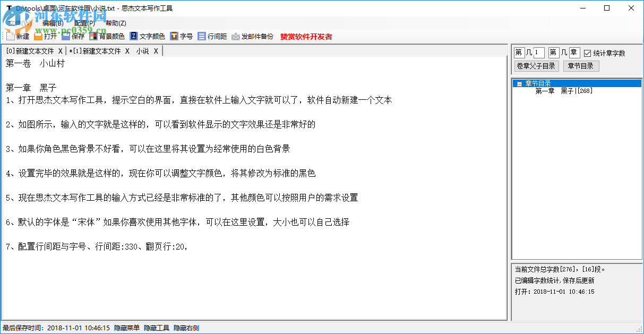644x334 pixels.
Task: Click the 最后保存时间 status bar entry
Action: (56, 328)
